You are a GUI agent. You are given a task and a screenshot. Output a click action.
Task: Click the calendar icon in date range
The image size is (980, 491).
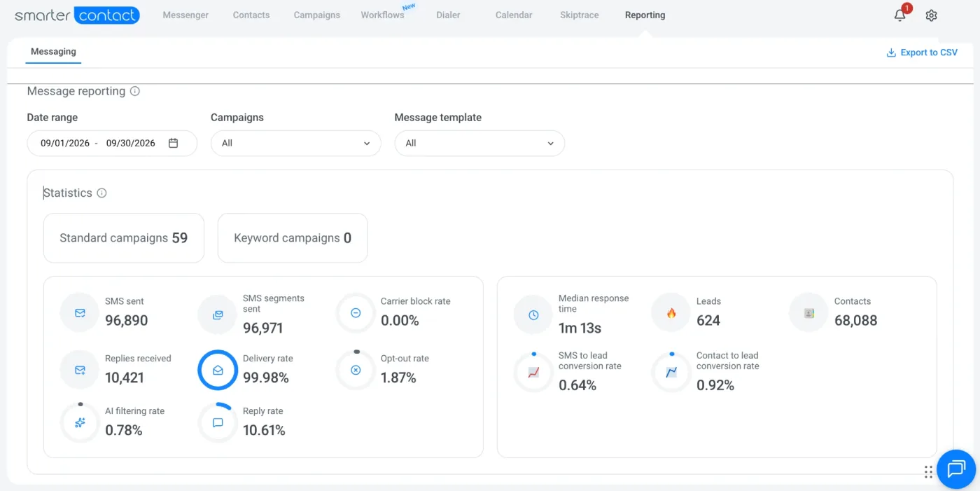[174, 143]
